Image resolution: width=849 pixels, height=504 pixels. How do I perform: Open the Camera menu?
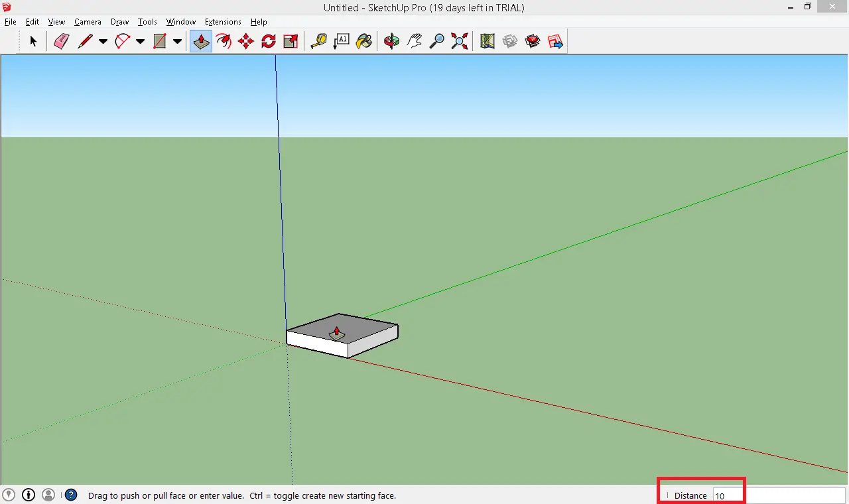88,22
